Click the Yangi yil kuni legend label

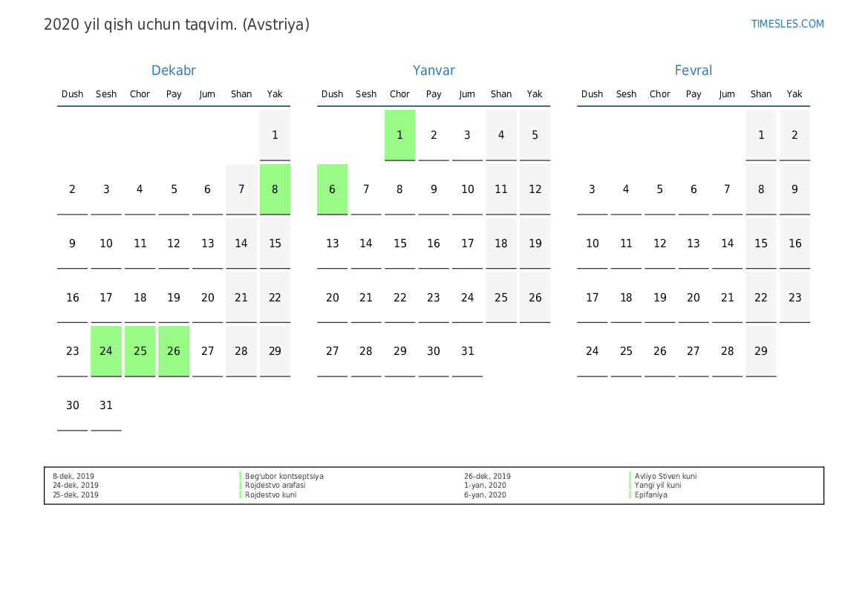pyautogui.click(x=657, y=486)
